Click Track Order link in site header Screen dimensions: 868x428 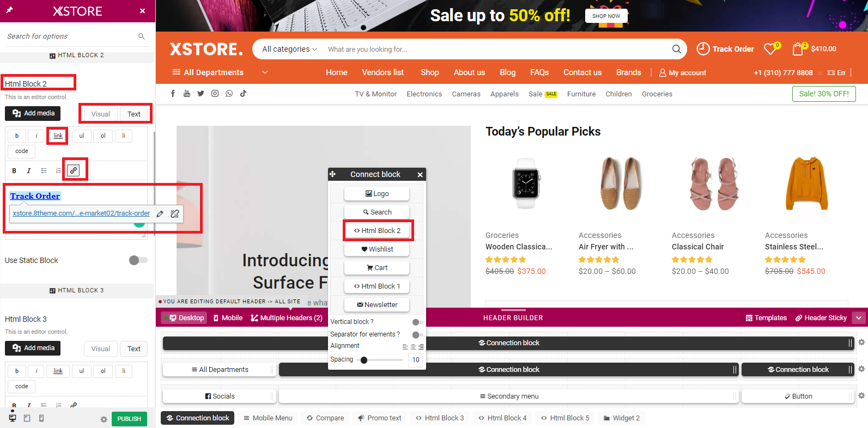pos(725,49)
